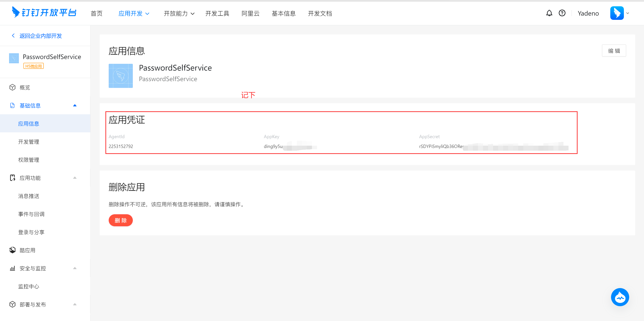Click the DingTalk Open Platform logo
Image resolution: width=644 pixels, height=321 pixels.
44,13
